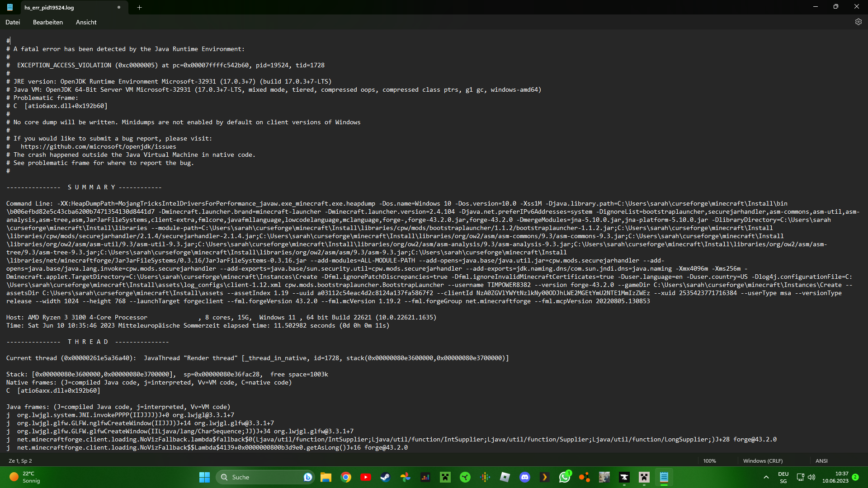Open the pinwheel Photos app on taskbar
Screen dimensions: 868x488
point(406,477)
